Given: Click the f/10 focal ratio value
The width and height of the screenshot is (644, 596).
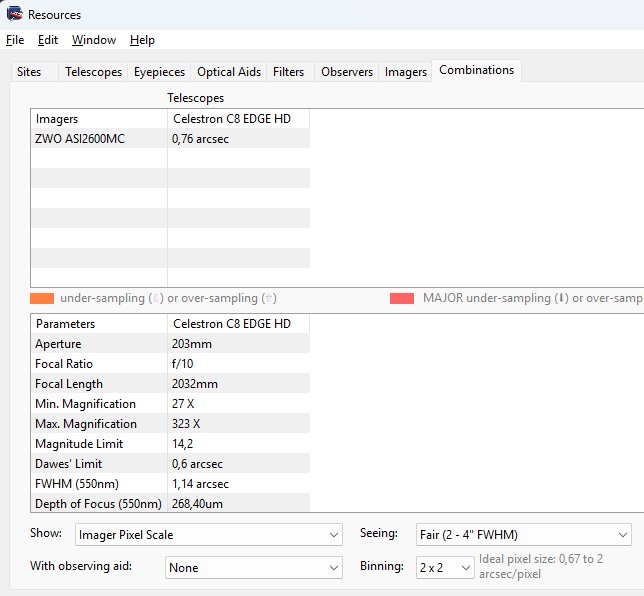Looking at the screenshot, I should (x=182, y=364).
